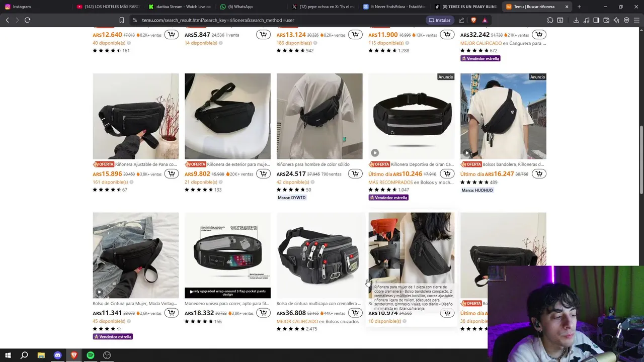Open the Marca: DYWTD brand label
The image size is (644, 362).
[x=291, y=198]
